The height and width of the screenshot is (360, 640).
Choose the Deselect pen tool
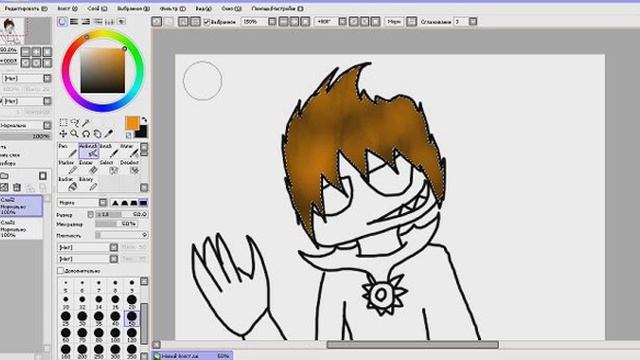click(129, 167)
